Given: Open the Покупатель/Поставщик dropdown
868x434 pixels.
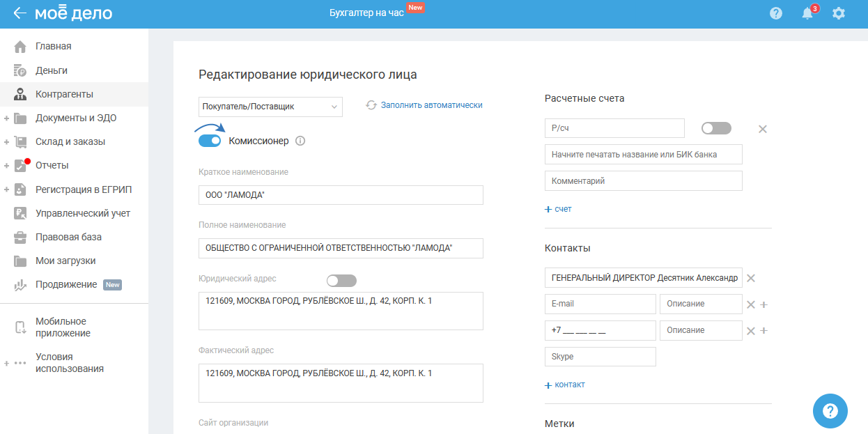Looking at the screenshot, I should (270, 107).
